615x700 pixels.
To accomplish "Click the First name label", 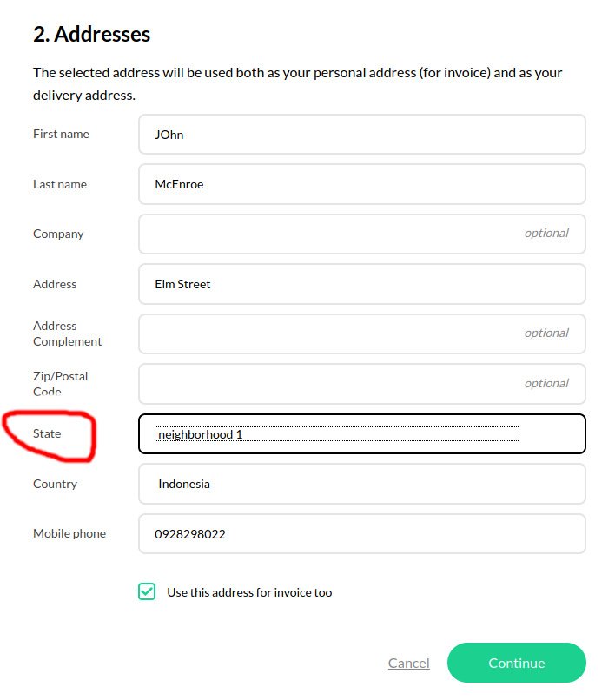I will pos(61,134).
